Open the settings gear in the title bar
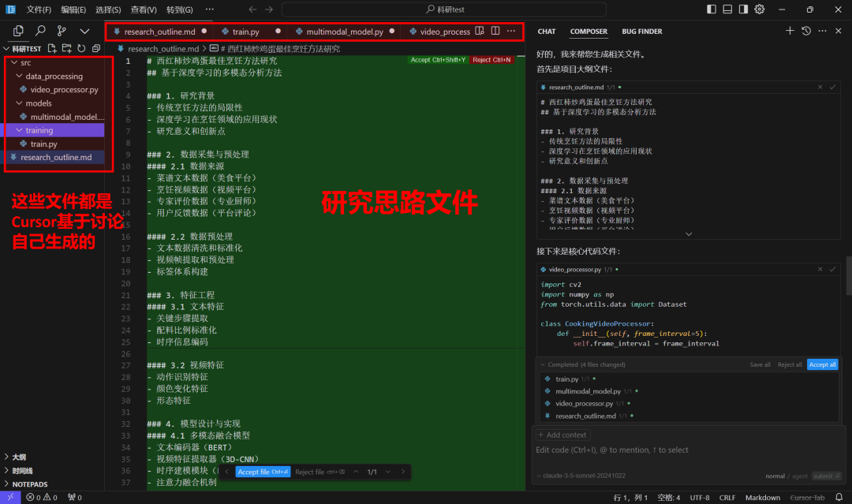The width and height of the screenshot is (852, 504). [x=759, y=9]
